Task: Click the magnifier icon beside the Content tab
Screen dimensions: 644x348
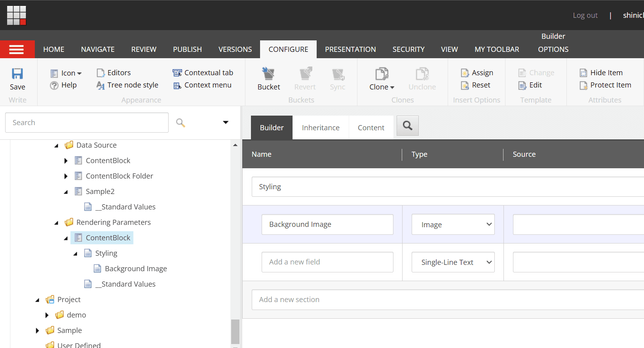Action: pos(407,126)
